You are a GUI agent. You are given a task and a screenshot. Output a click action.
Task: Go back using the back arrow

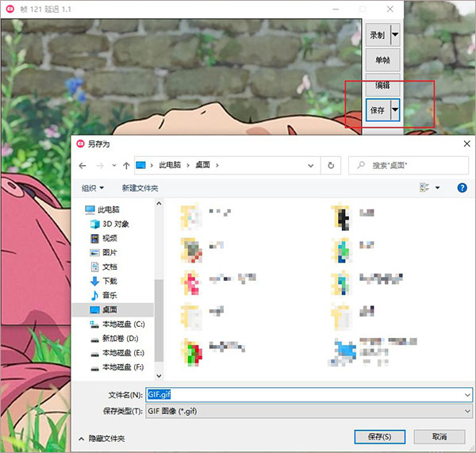point(83,166)
